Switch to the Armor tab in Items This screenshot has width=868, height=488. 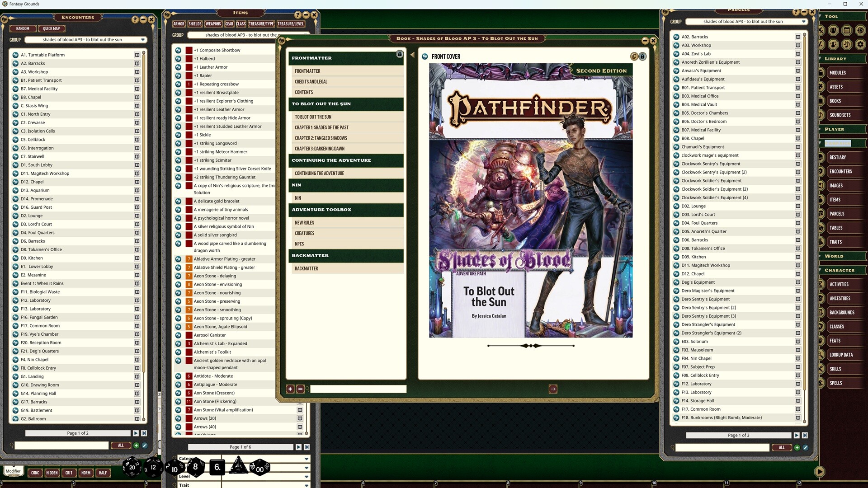click(x=179, y=23)
